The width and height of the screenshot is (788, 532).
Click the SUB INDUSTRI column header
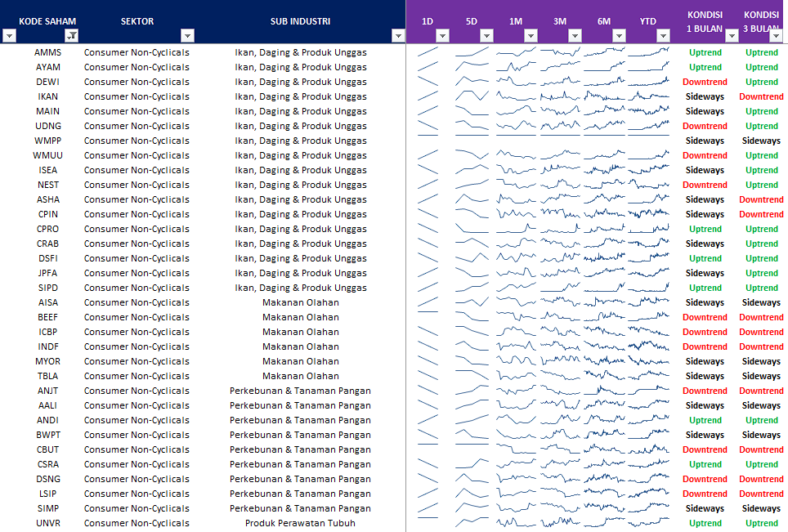pyautogui.click(x=301, y=21)
